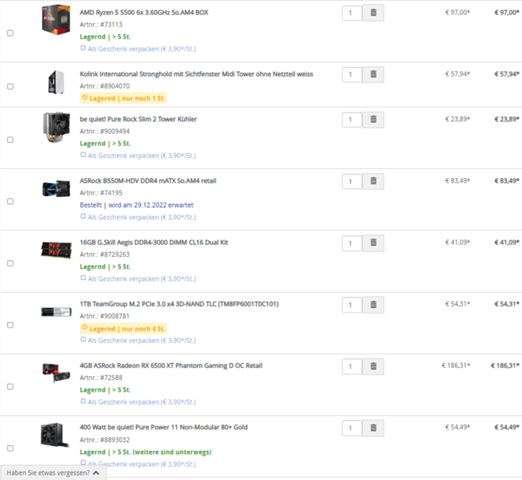
Task: Open the 1TB TeamGroup M.2 product page
Action: point(179,304)
